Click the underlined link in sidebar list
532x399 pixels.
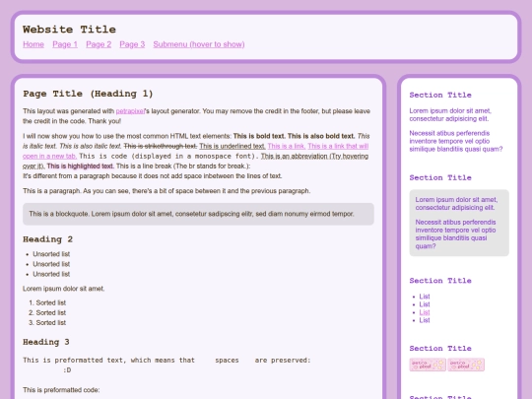pos(425,312)
